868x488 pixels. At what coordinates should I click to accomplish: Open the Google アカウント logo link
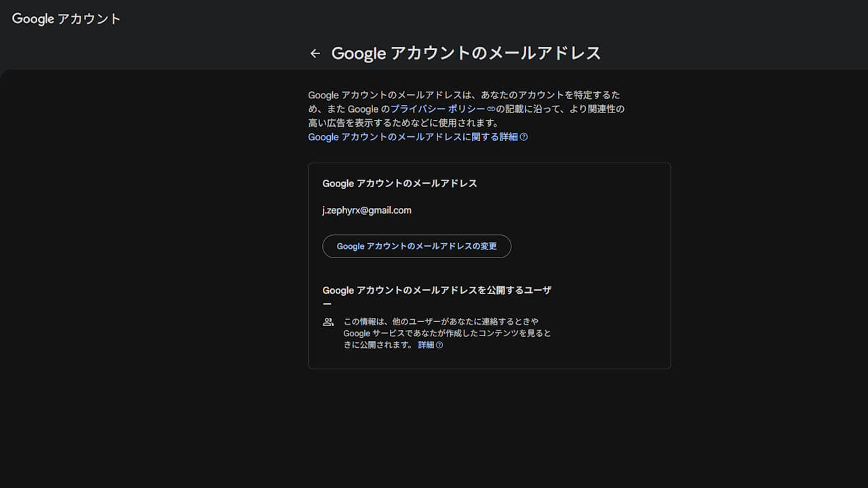(x=66, y=19)
